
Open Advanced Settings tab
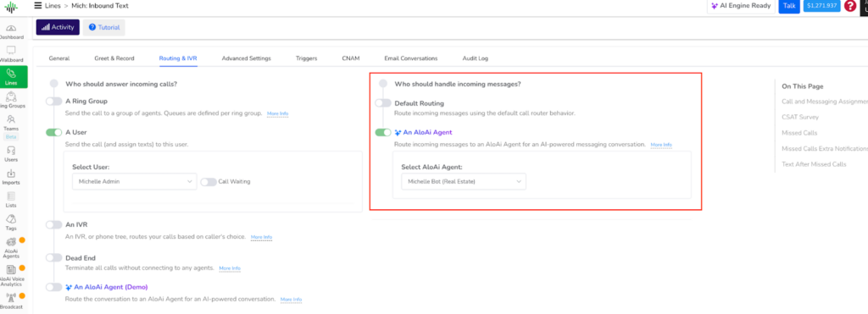click(247, 58)
